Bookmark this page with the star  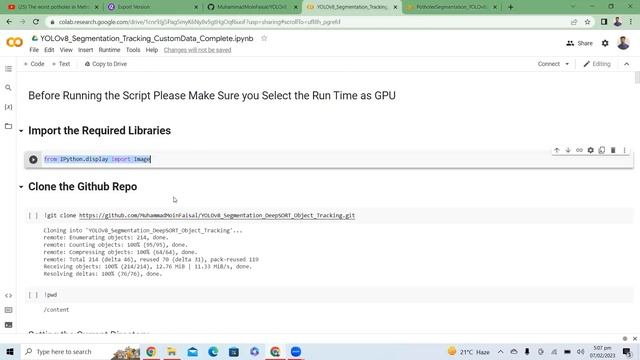(x=587, y=22)
